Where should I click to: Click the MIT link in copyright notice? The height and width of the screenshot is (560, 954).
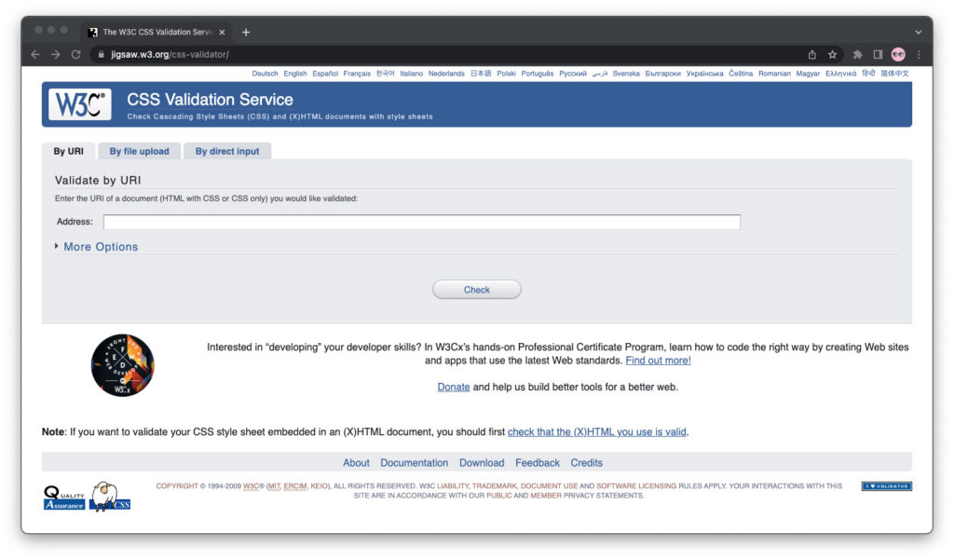(x=275, y=486)
